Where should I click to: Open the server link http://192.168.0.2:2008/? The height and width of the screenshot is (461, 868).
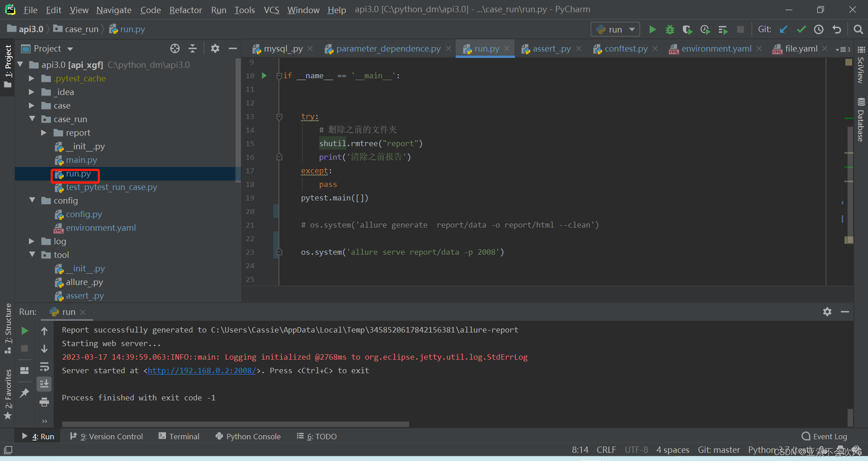pos(202,371)
